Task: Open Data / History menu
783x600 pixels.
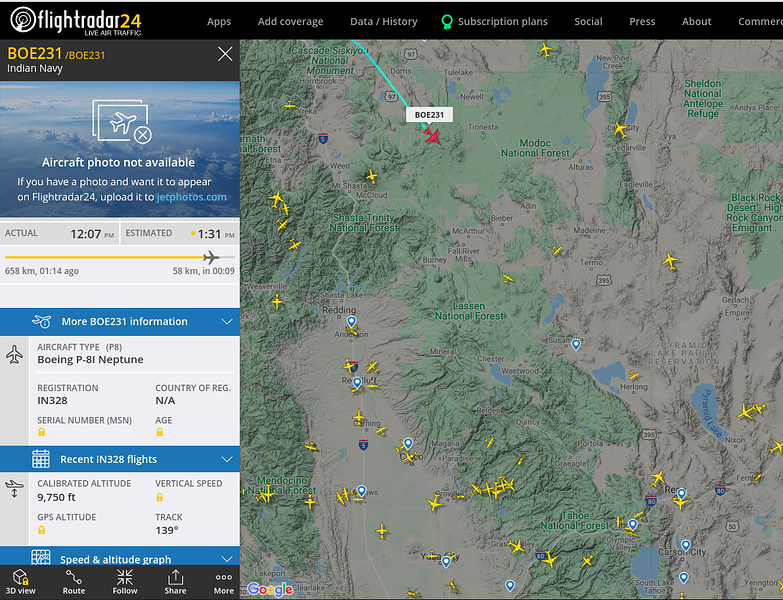Action: 384,21
